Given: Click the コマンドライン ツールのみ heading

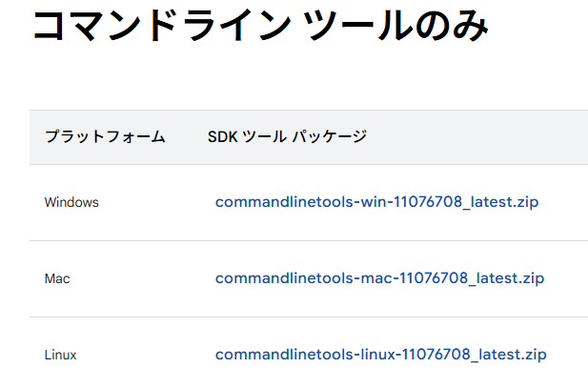Looking at the screenshot, I should coord(260,25).
